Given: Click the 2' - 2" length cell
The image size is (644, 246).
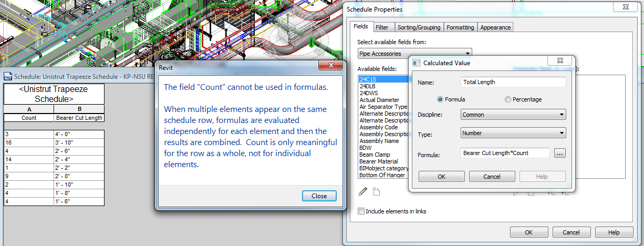Looking at the screenshot, I should point(79,168).
